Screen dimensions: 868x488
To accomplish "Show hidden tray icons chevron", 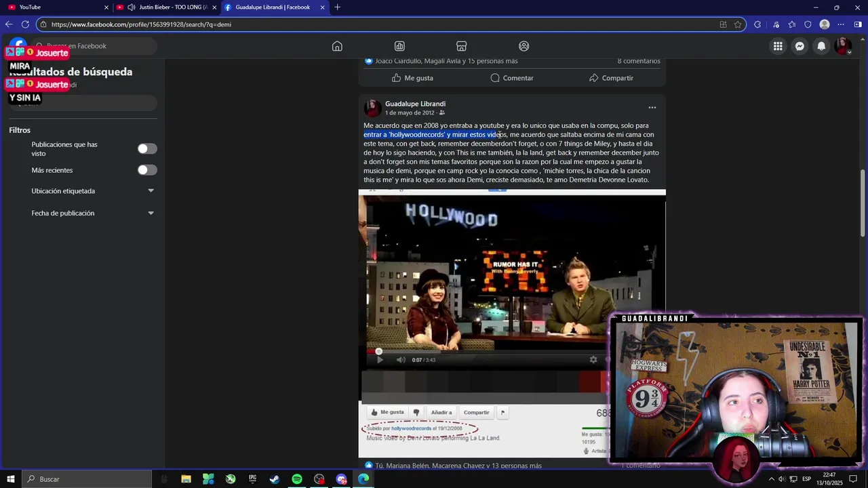I will point(772,479).
